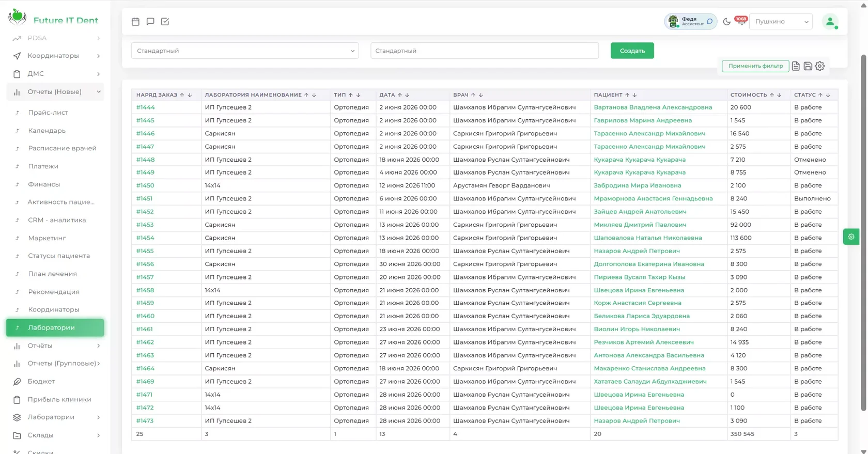
Task: Sort Стоимость column ascending arrow
Action: click(x=772, y=95)
